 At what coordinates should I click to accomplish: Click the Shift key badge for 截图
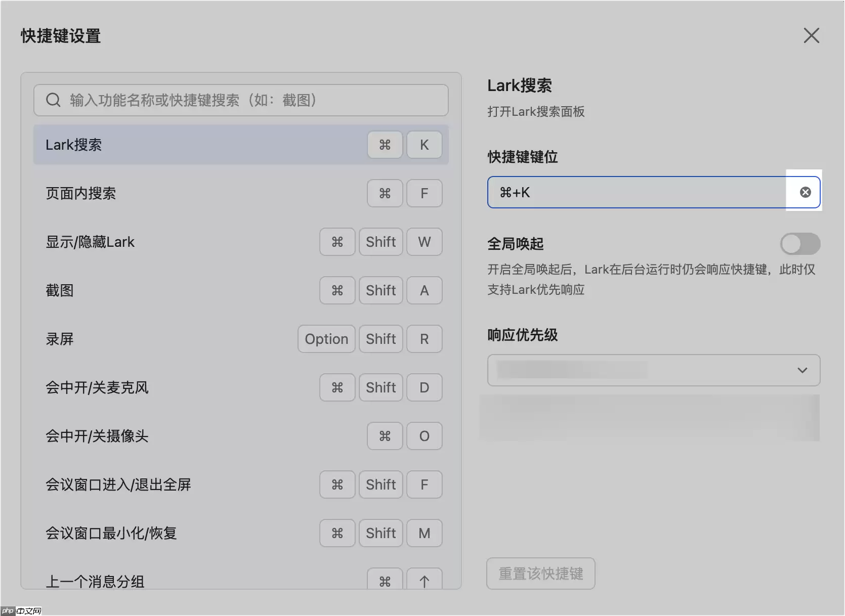click(x=381, y=290)
